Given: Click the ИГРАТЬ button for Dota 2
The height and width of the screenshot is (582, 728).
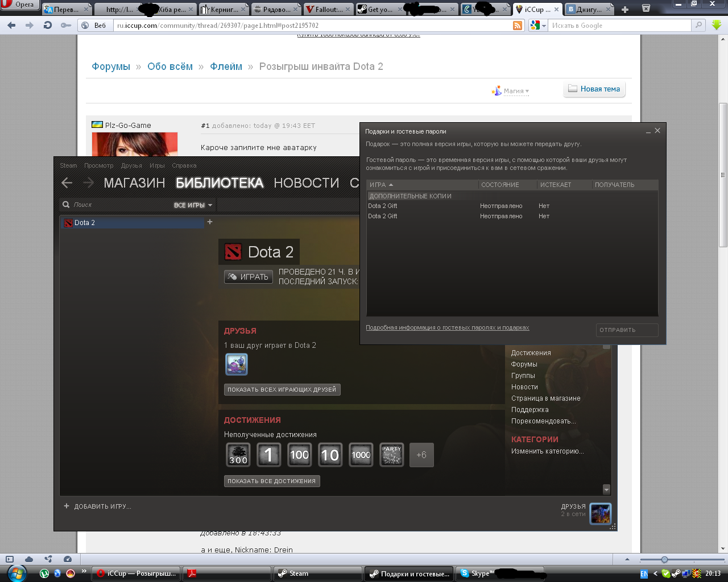Looking at the screenshot, I should click(x=249, y=277).
